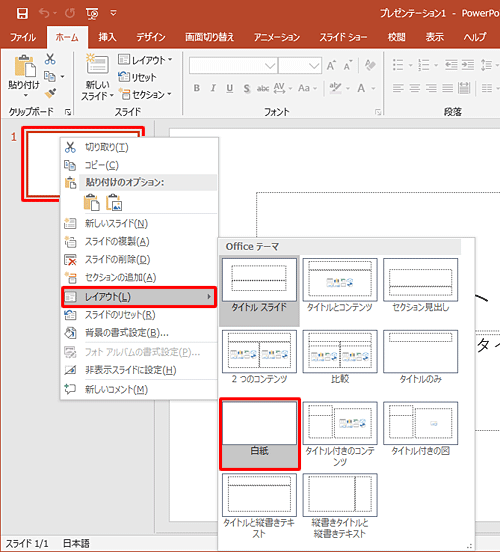
Task: Click the Undo arrow icon
Action: 44,13
